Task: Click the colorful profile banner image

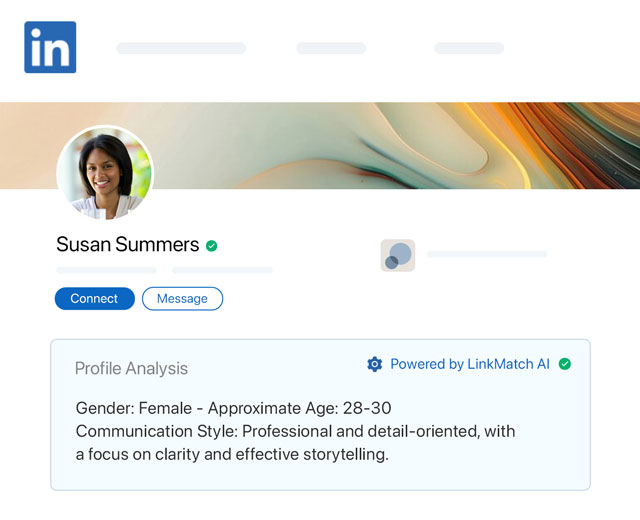Action: coord(400,145)
